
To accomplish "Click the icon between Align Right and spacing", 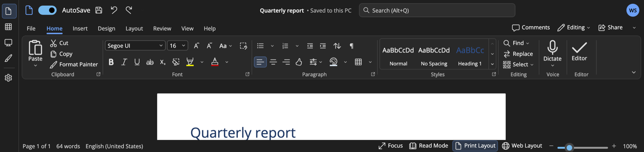I will (x=299, y=62).
